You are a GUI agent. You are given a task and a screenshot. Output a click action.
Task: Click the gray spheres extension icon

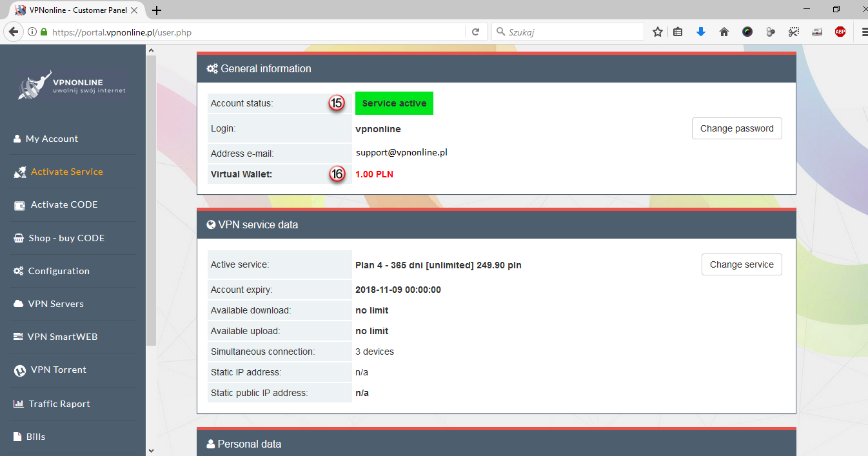pyautogui.click(x=771, y=32)
